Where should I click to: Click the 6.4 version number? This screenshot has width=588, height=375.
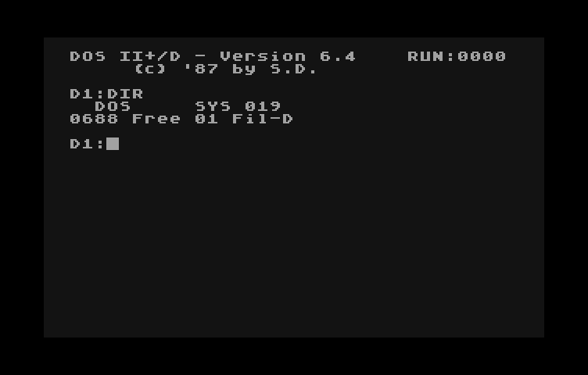tap(338, 56)
